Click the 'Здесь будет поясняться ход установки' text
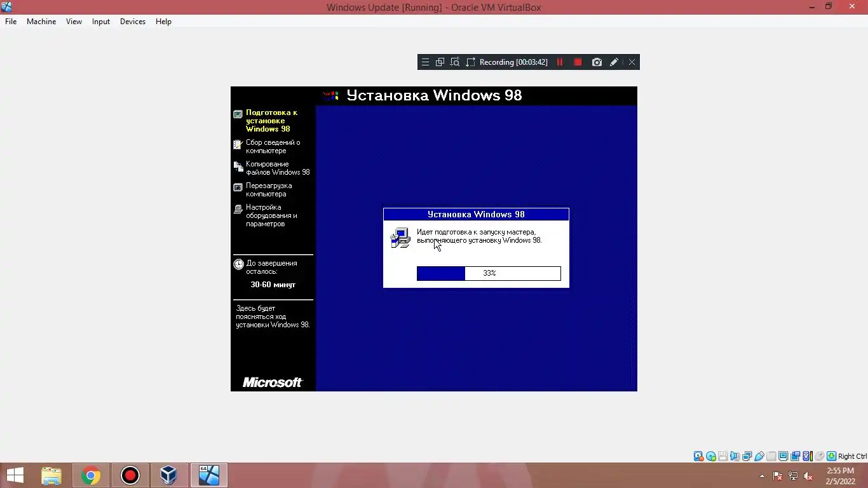 pyautogui.click(x=273, y=316)
